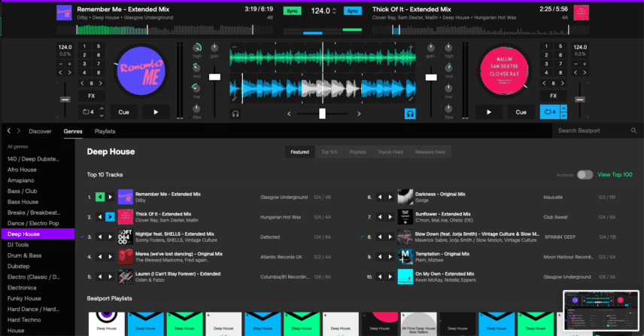Open the Releases Feed view
This screenshot has width=644, height=336.
click(x=430, y=151)
